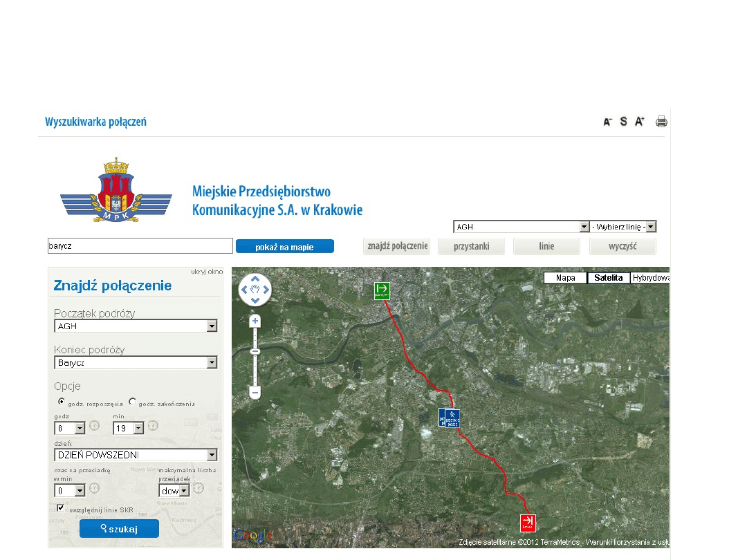The image size is (747, 560).
Task: Click the map zoom in plus button
Action: click(255, 321)
